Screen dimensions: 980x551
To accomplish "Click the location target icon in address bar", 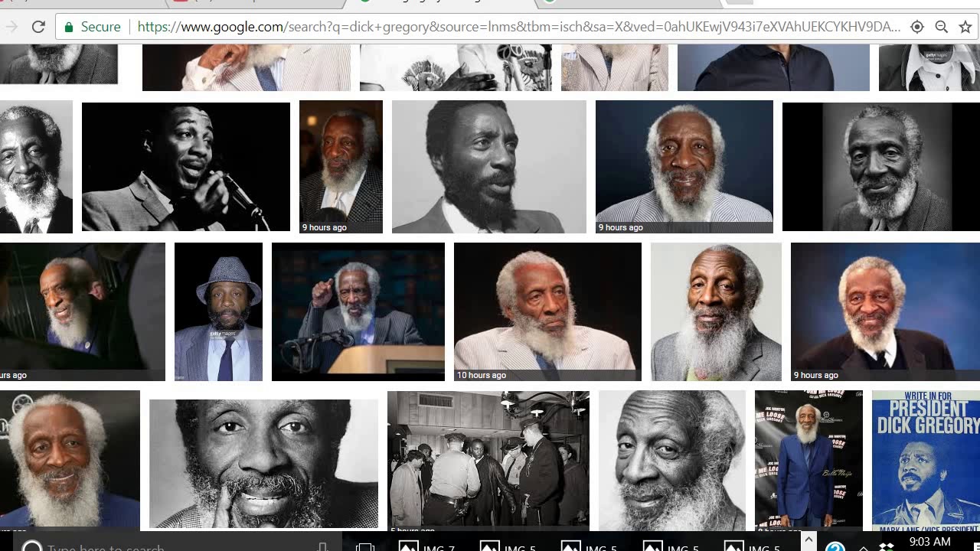I will [917, 27].
